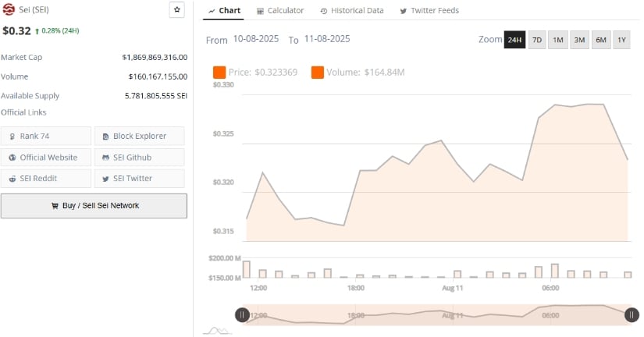644x337 pixels.
Task: Click the star favorite icon
Action: coord(176,9)
